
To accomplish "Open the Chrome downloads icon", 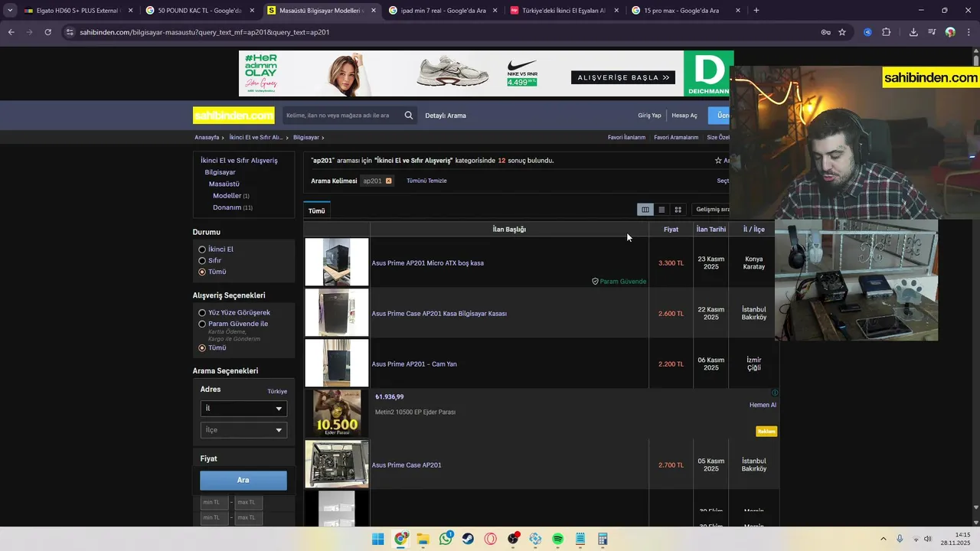I will pos(913,32).
